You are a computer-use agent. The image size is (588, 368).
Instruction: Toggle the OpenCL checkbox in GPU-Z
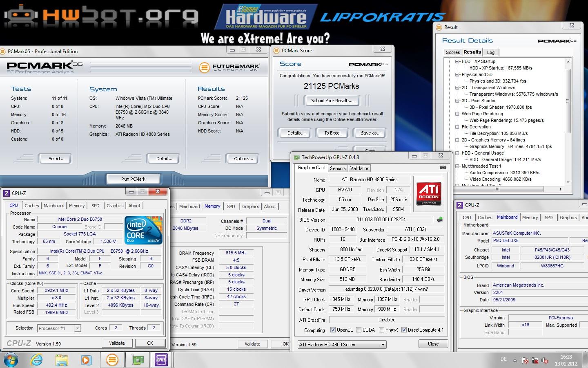333,330
